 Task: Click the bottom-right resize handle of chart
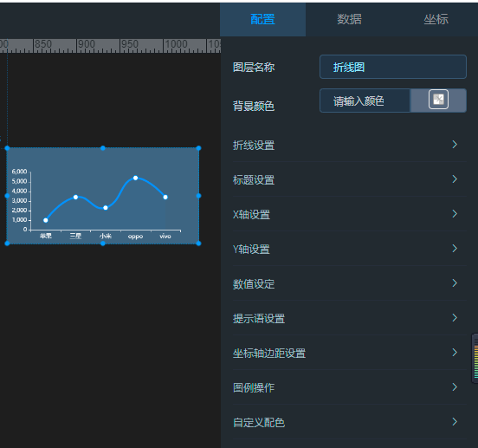pos(199,243)
